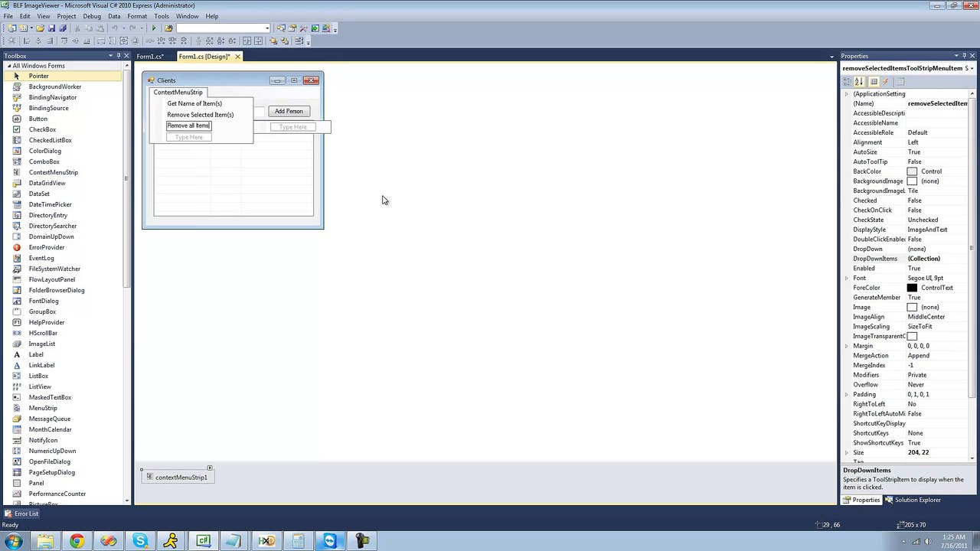Viewport: 980px width, 551px height.
Task: Expand the Margin property node
Action: click(x=847, y=346)
